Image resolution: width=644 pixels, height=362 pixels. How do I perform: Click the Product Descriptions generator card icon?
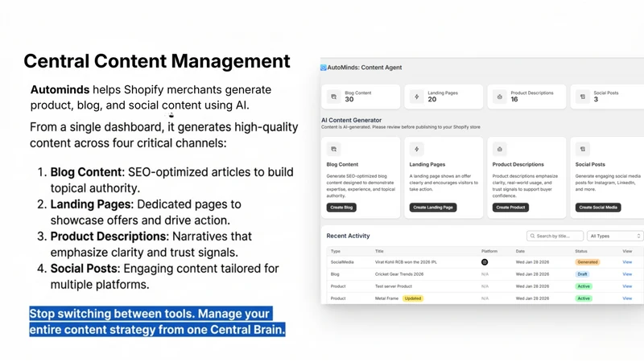click(499, 150)
